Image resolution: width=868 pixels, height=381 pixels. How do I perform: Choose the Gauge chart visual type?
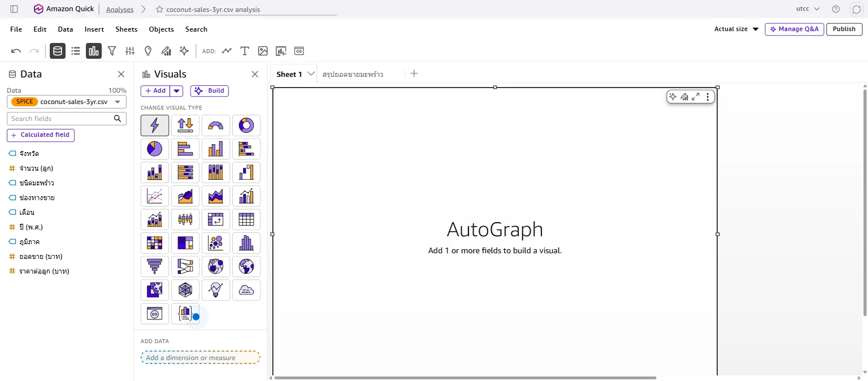click(216, 125)
